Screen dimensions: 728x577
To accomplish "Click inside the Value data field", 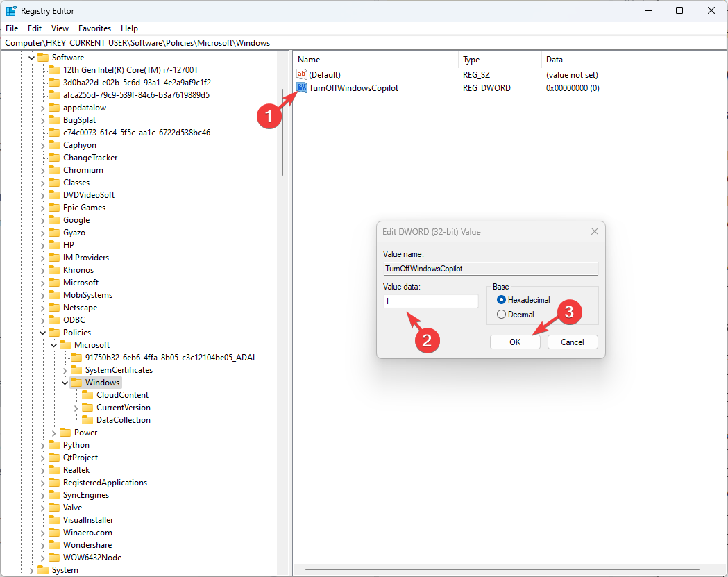I will (x=430, y=301).
